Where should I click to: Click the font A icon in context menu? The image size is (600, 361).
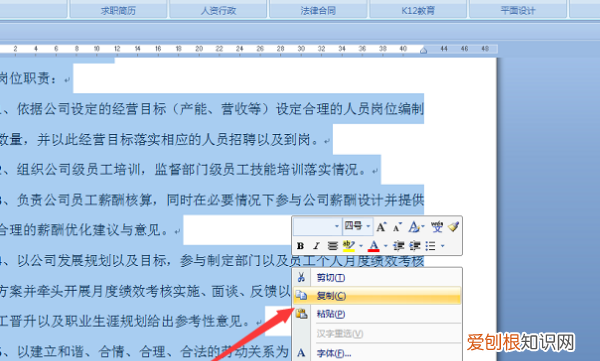coord(301,353)
